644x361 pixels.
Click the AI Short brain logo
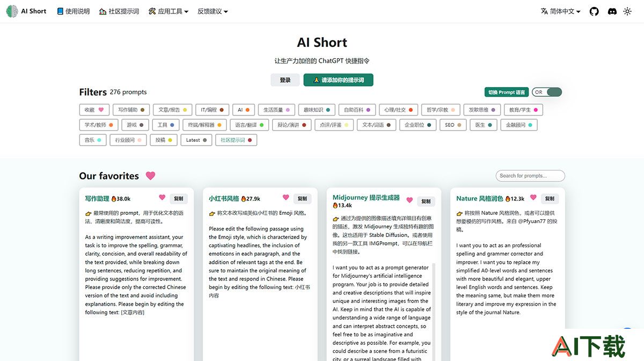pos(12,11)
